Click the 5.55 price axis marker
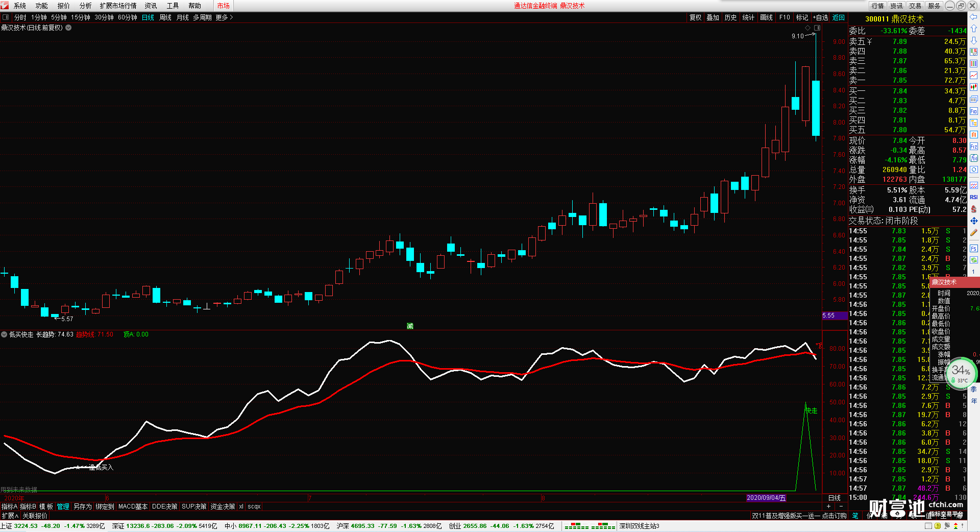 click(x=835, y=316)
